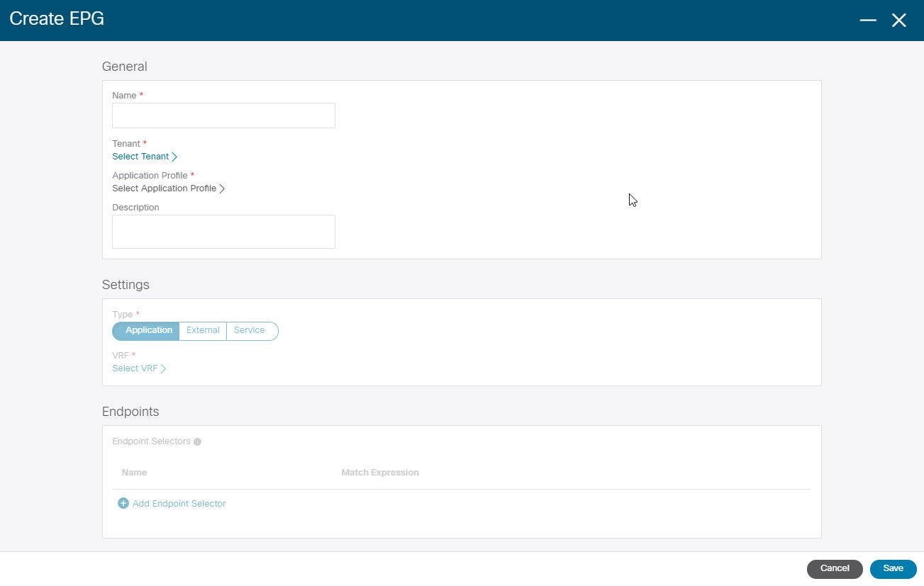
Task: Click the Endpoint Selectors label
Action: (151, 441)
